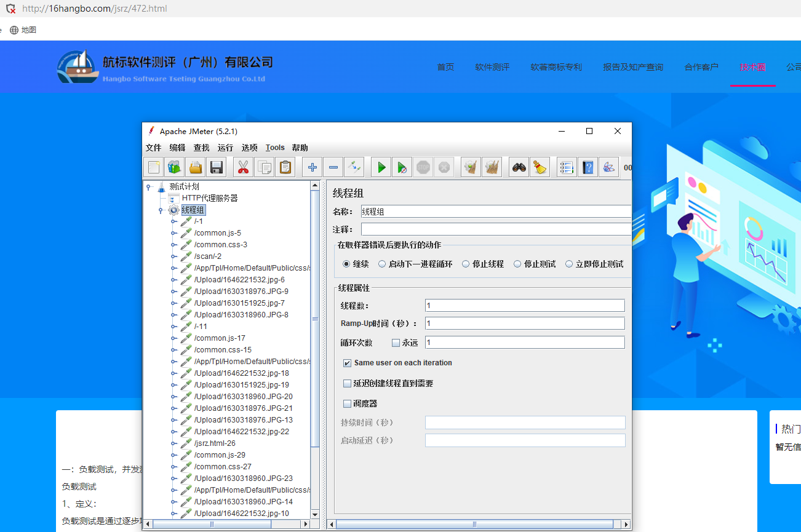The image size is (801, 532).
Task: Select the 启动下一进程循环 radio option
Action: [382, 264]
